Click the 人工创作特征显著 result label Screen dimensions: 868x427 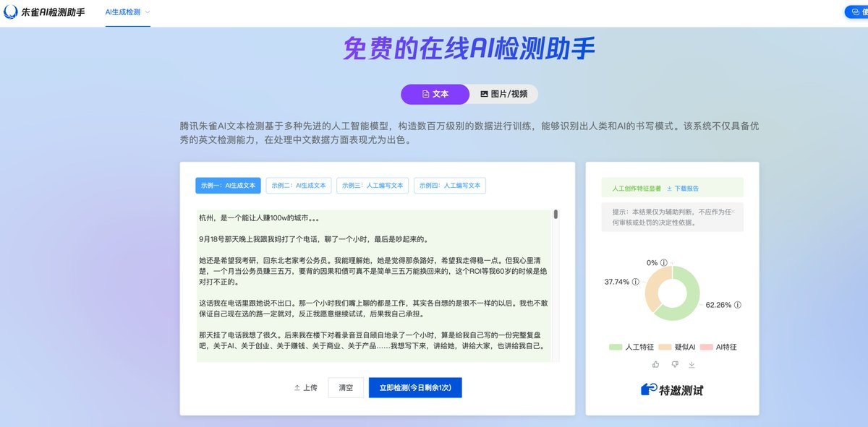click(x=637, y=189)
